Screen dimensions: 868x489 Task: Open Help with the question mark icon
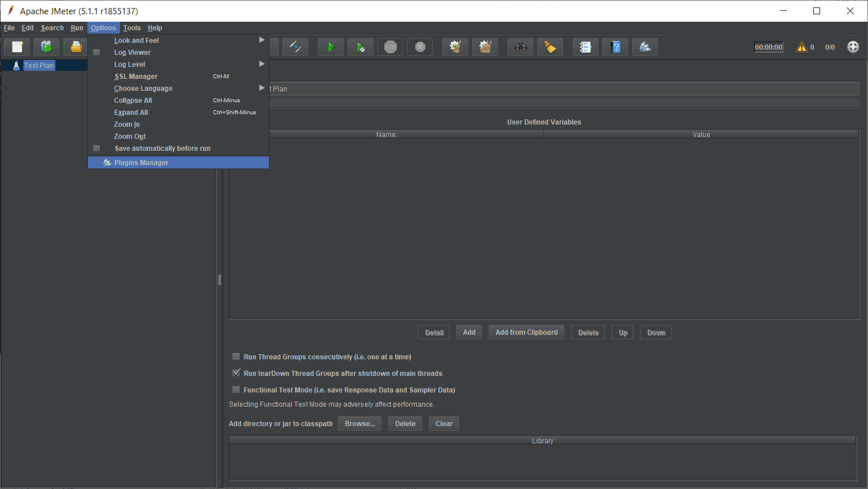click(616, 47)
